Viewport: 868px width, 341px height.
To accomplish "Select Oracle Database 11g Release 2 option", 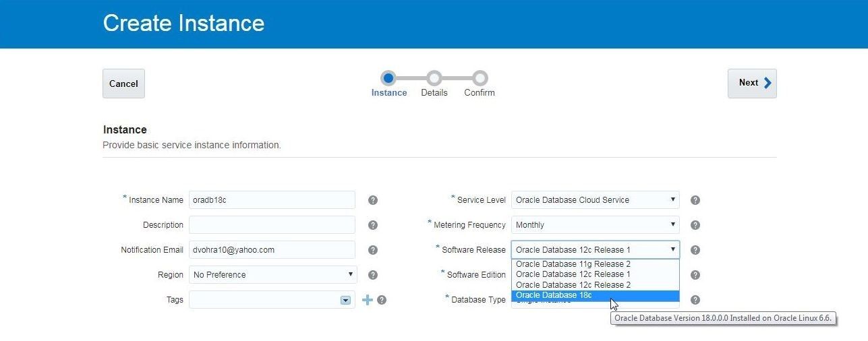I will 596,264.
